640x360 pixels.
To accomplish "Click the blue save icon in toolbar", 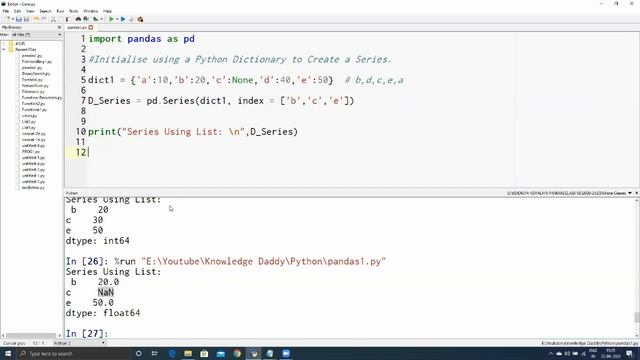I will [19, 19].
